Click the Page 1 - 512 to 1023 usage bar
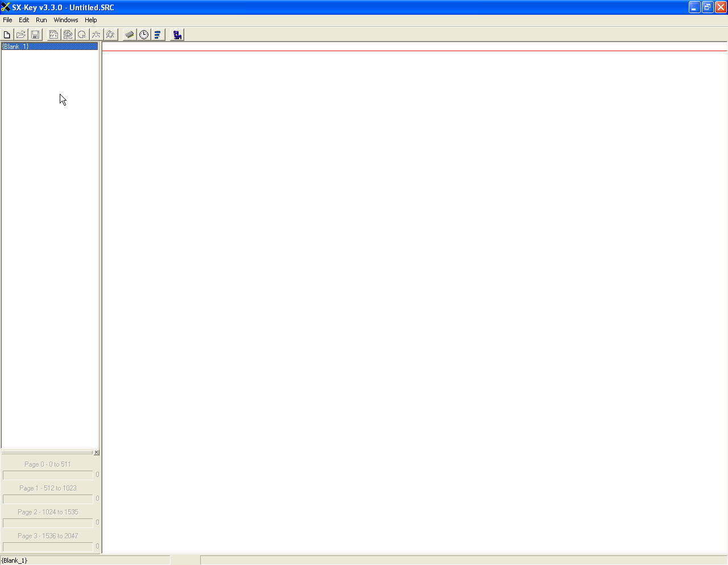Screen dimensions: 728x565 click(x=48, y=499)
